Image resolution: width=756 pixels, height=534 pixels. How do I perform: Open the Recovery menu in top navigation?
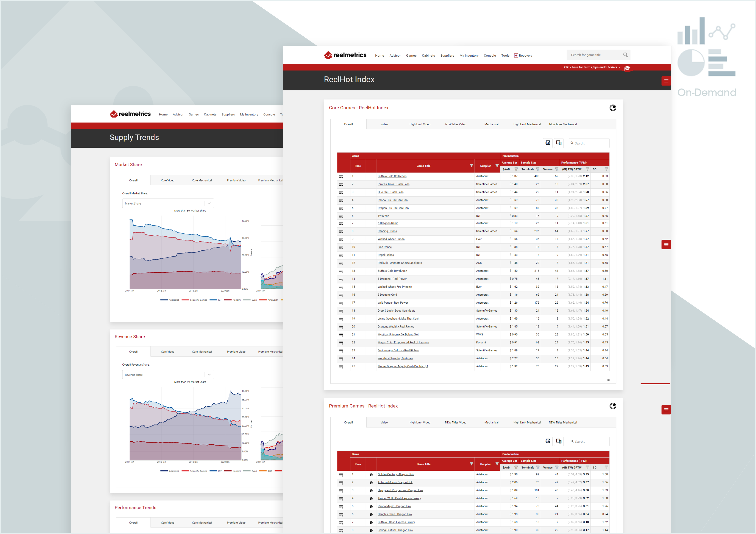tap(523, 56)
